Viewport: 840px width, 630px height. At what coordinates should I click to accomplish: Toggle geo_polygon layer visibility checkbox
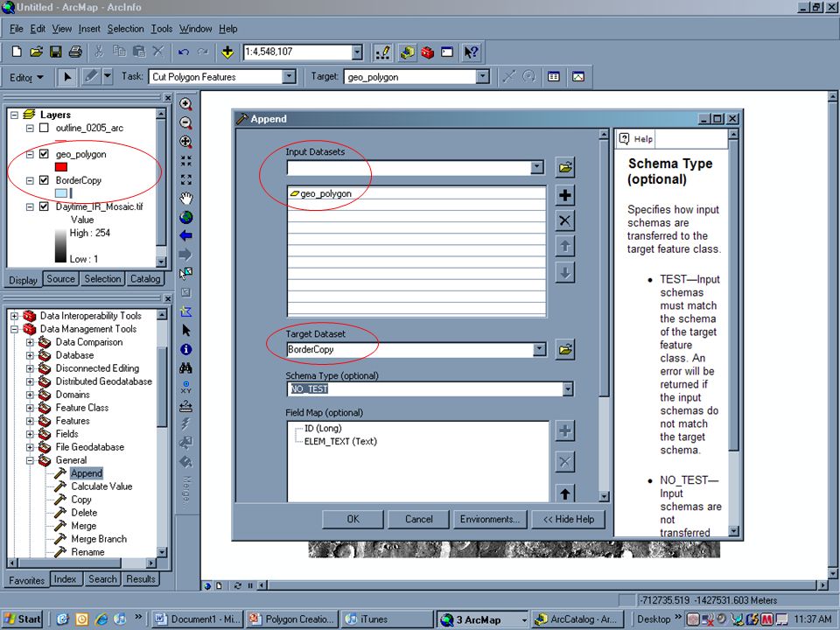[44, 154]
